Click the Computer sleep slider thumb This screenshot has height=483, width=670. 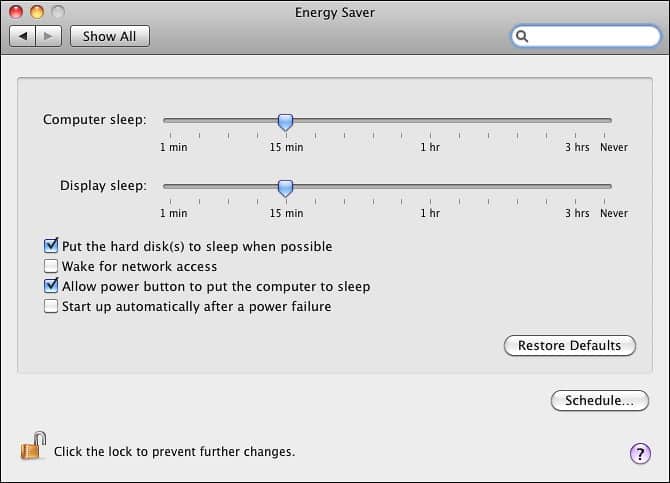pyautogui.click(x=285, y=122)
